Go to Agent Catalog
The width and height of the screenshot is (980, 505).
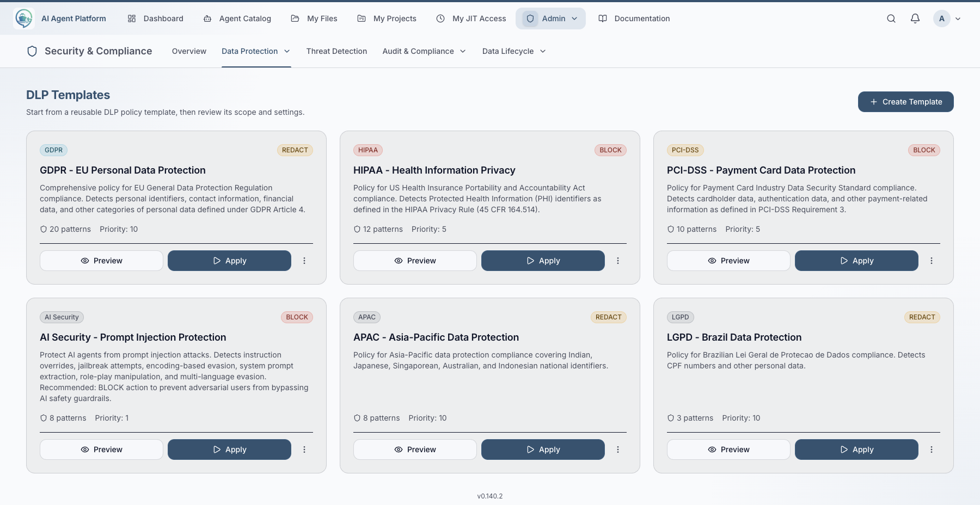(x=237, y=19)
